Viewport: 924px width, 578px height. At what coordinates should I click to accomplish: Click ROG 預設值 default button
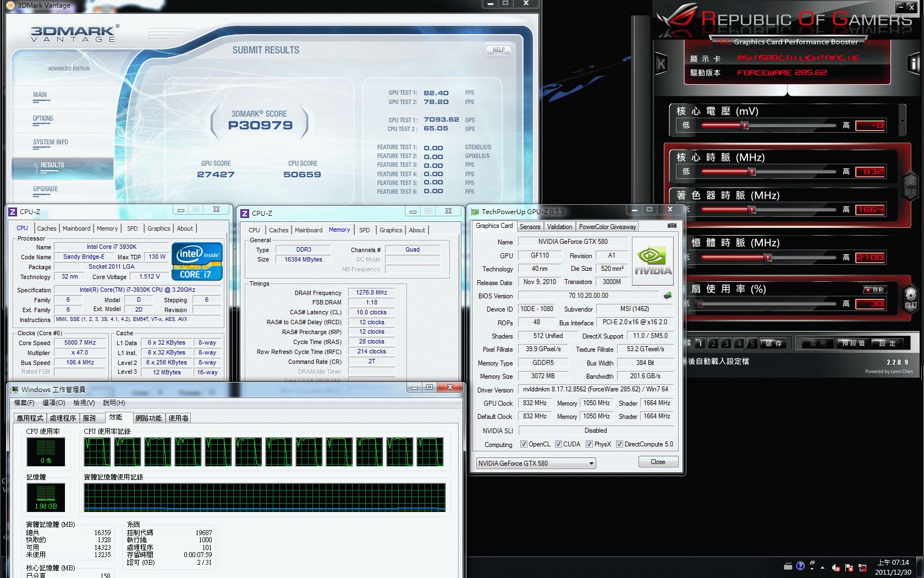pos(854,343)
